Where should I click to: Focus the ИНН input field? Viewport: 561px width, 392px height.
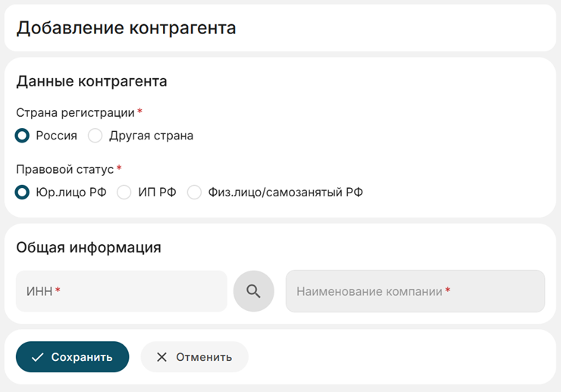(121, 291)
